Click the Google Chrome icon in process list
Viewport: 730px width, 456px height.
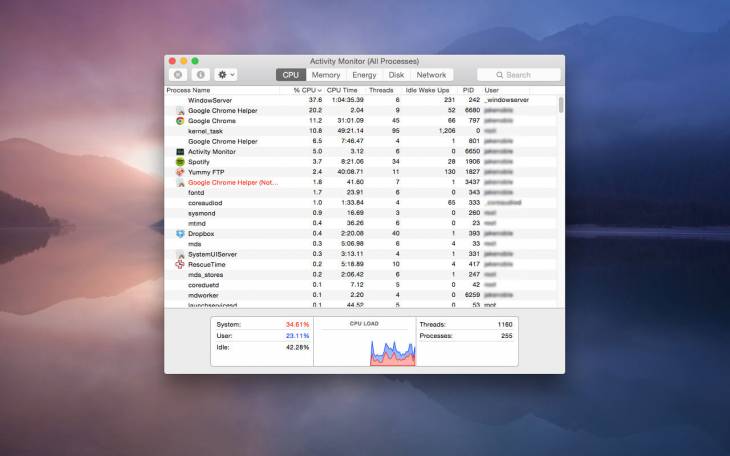pos(180,121)
